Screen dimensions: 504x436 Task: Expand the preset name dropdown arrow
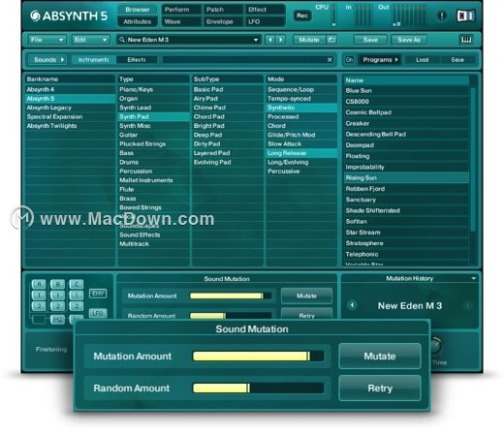(256, 40)
